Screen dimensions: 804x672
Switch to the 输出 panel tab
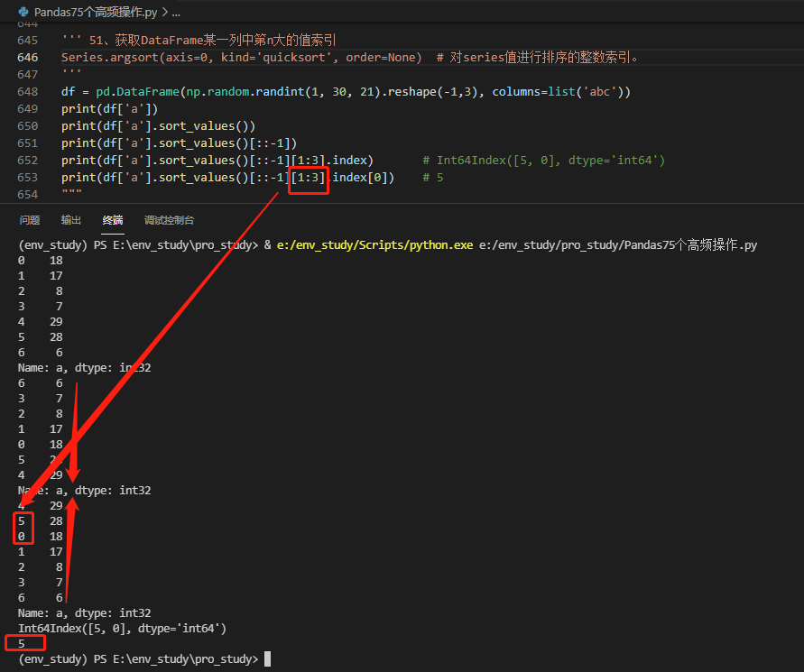pyautogui.click(x=71, y=220)
